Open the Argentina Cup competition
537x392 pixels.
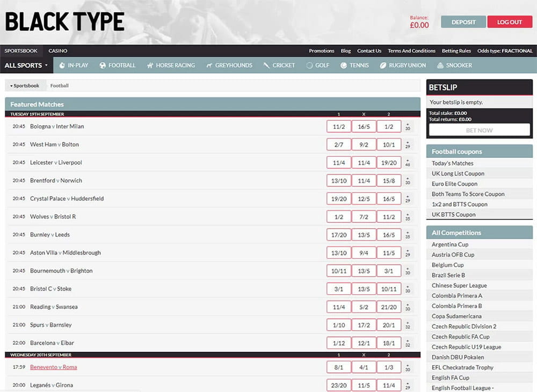click(x=449, y=244)
